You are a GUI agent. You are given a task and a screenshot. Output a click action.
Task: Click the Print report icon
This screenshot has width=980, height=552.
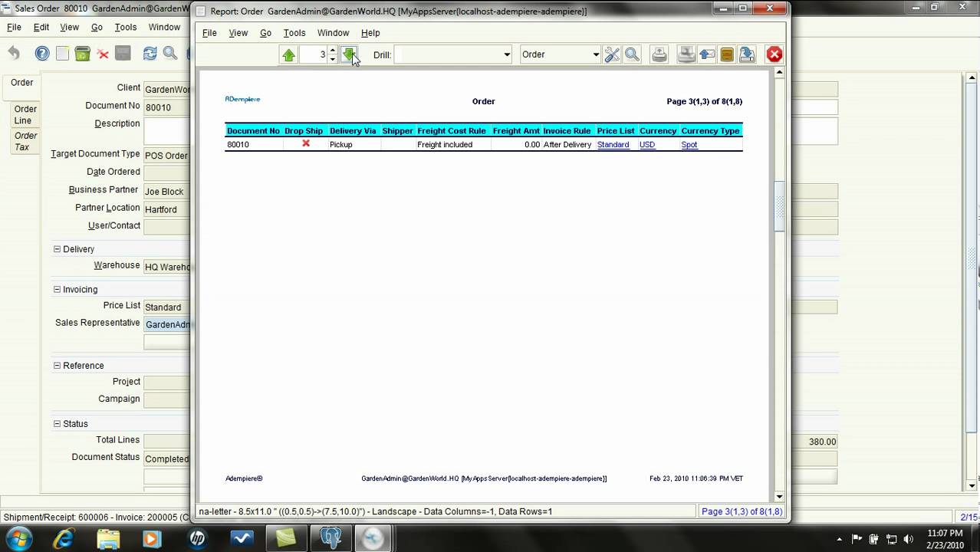(659, 54)
